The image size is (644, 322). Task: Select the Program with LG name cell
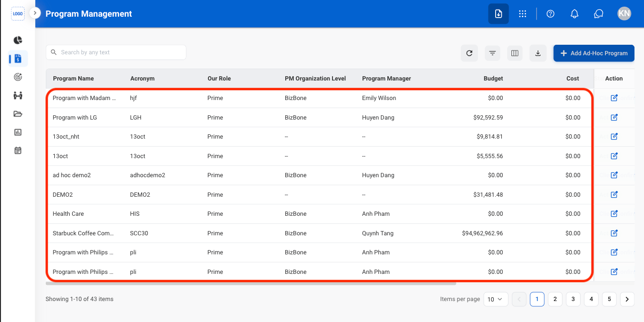click(x=75, y=118)
